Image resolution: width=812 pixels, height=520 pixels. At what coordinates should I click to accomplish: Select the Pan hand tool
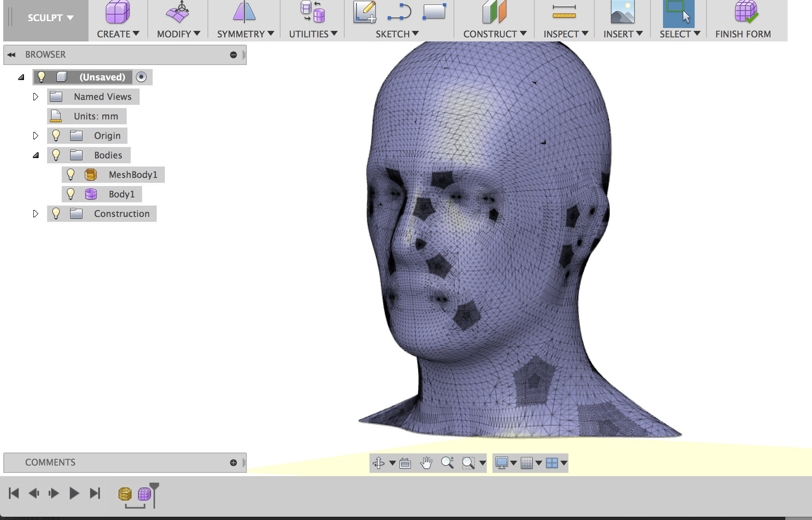click(x=426, y=463)
